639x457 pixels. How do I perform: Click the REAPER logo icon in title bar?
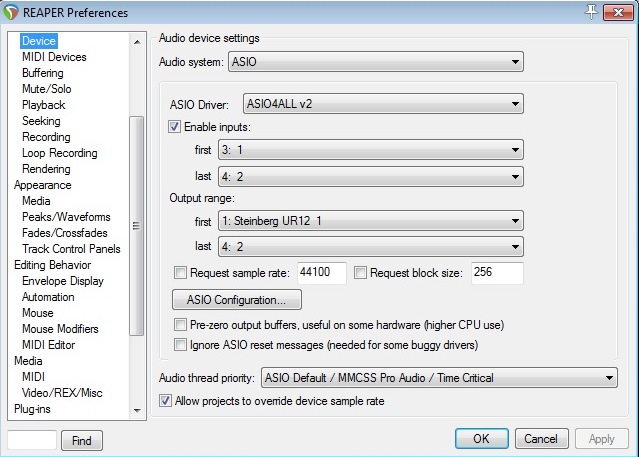click(13, 13)
